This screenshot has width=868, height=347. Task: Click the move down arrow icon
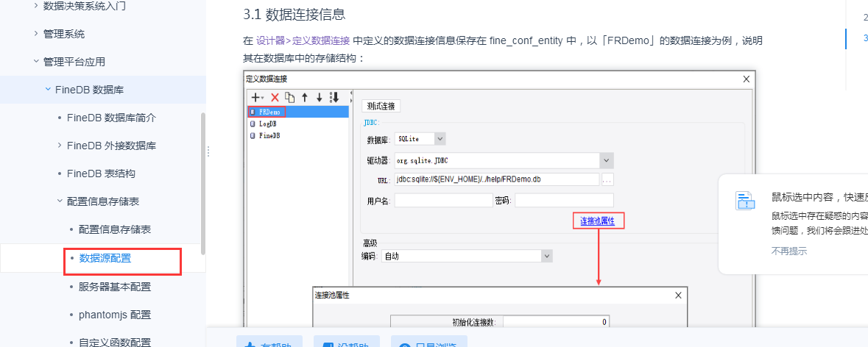coord(319,97)
